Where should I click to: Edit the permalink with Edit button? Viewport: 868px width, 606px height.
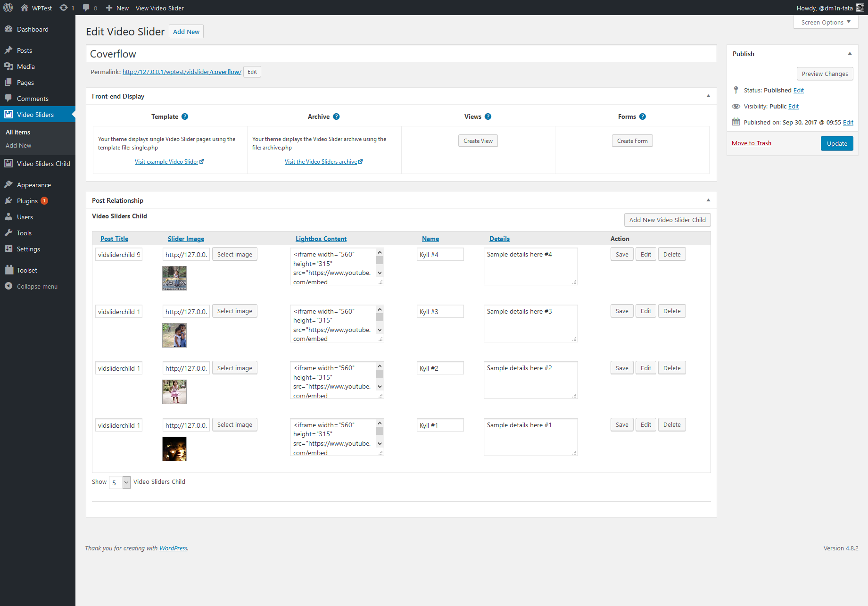point(252,72)
